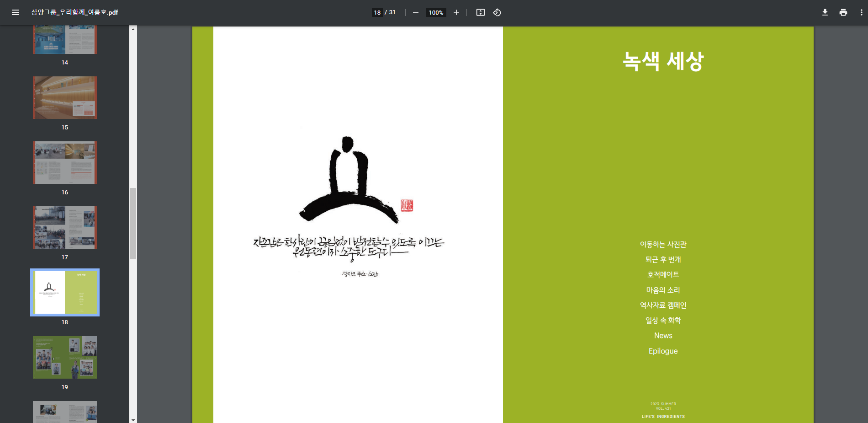Toggle the sidebar with the hamburger menu icon

16,12
